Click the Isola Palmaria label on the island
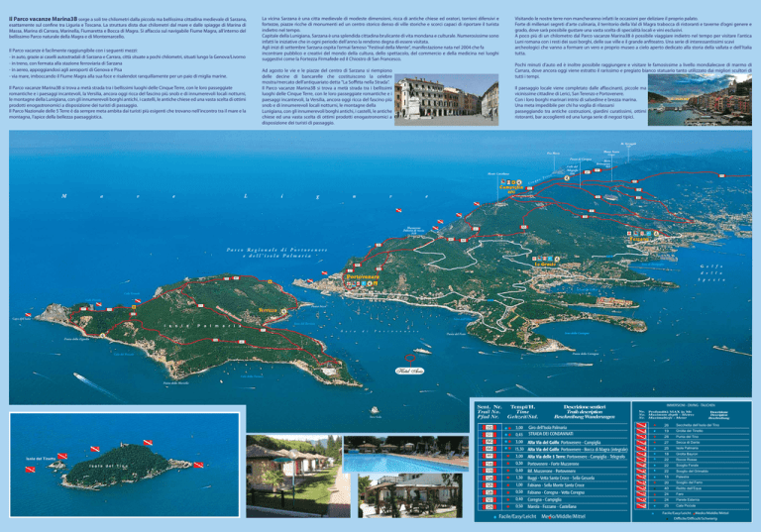 tap(203, 326)
